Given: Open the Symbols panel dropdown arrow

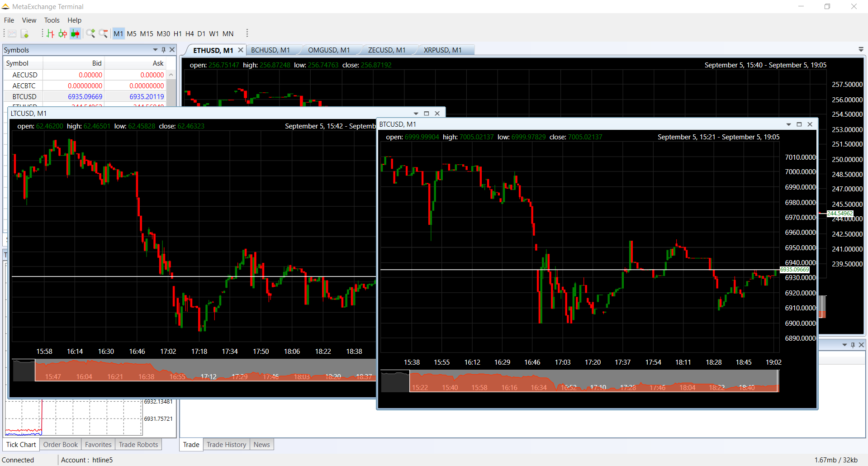Looking at the screenshot, I should (155, 50).
